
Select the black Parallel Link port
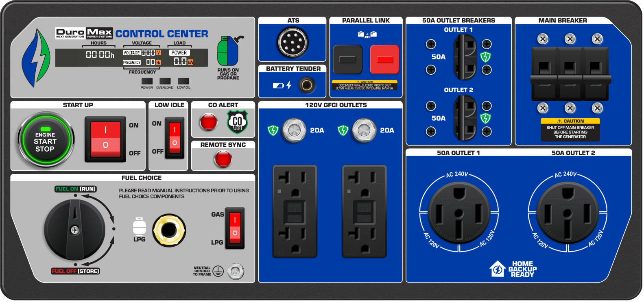[347, 59]
